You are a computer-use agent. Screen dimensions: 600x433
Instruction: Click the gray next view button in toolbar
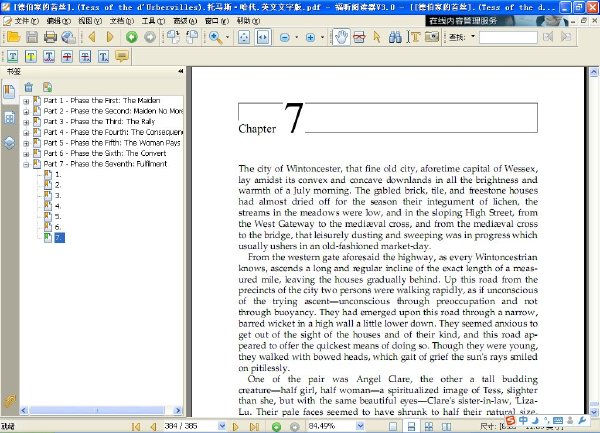(150, 37)
